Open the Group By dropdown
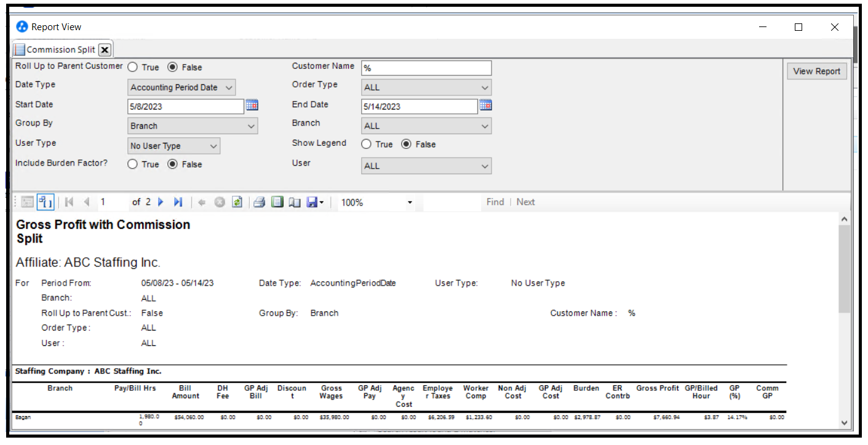Viewport: 868px width, 445px height. click(x=193, y=126)
